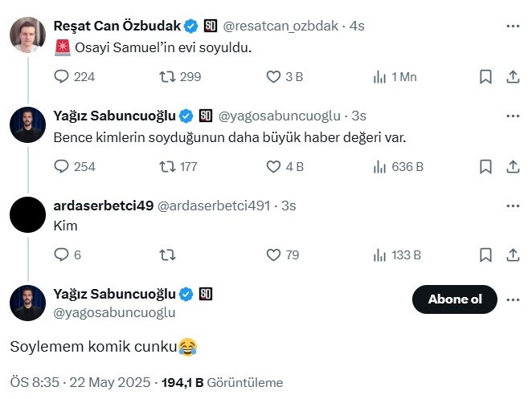
Task: Reply to Yağız Sabuncuoğlu's first tweet
Action: [x=63, y=166]
